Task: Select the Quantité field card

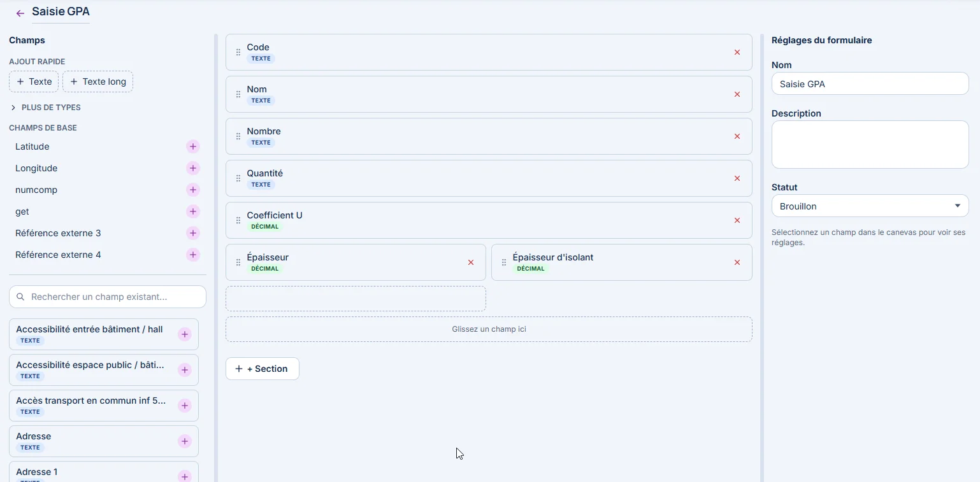Action: (489, 178)
